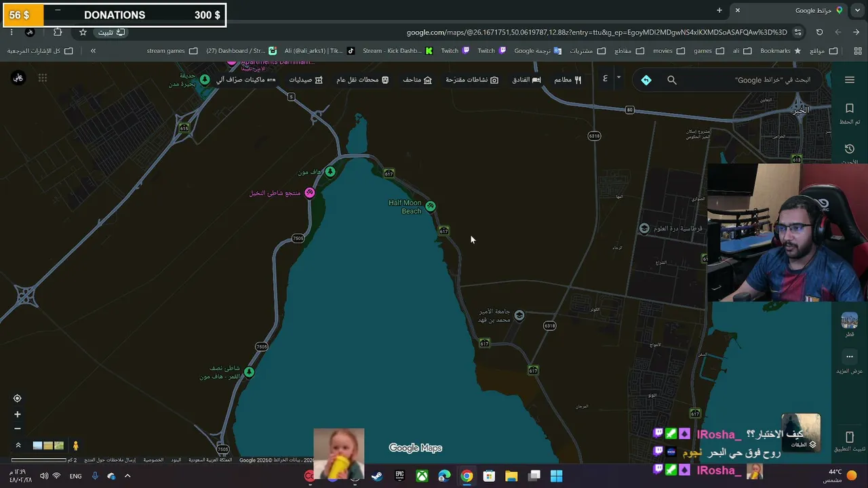Open a new browser tab
Image resolution: width=868 pixels, height=488 pixels.
pos(719,10)
